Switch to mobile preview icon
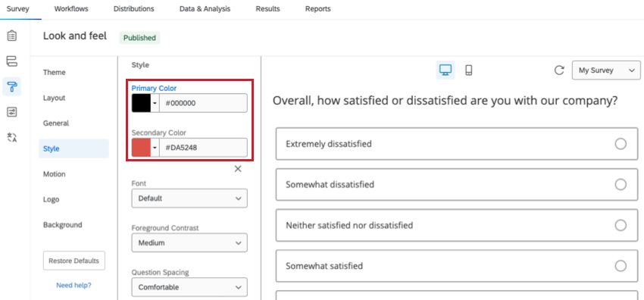Viewport: 644px width, 300px height. [469, 70]
